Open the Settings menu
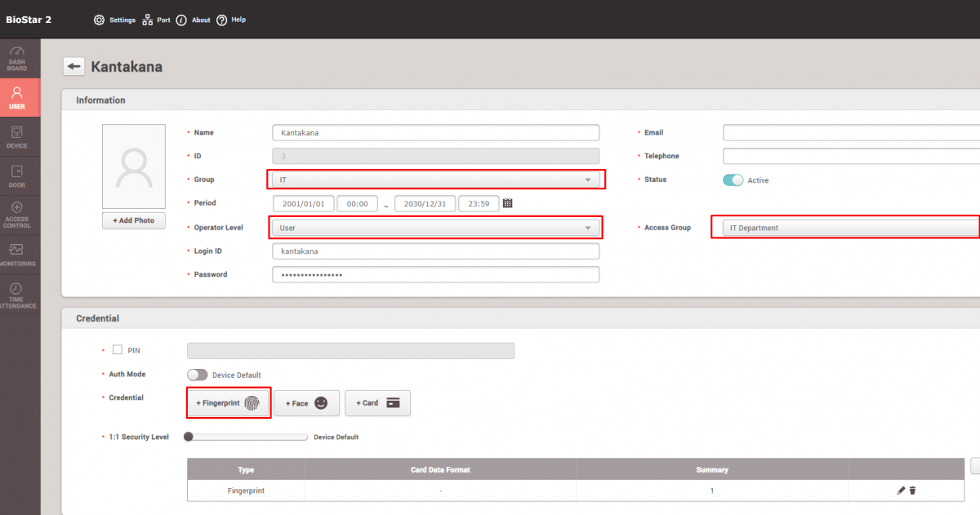The height and width of the screenshot is (515, 980). coord(114,20)
